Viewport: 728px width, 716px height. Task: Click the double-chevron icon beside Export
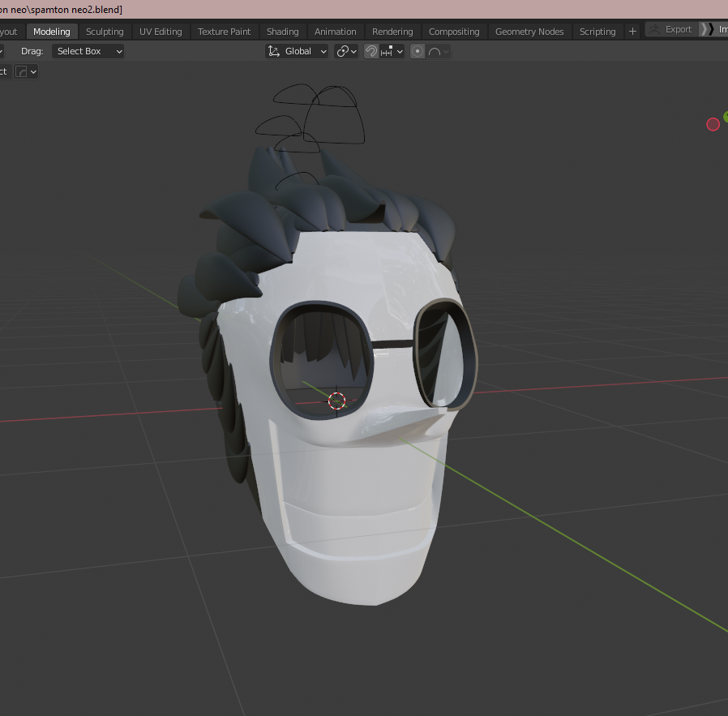point(707,29)
